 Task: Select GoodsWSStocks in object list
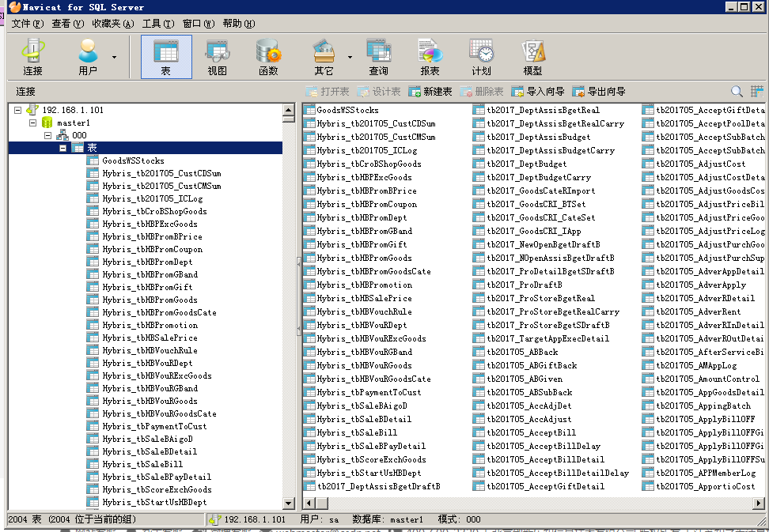(x=348, y=110)
